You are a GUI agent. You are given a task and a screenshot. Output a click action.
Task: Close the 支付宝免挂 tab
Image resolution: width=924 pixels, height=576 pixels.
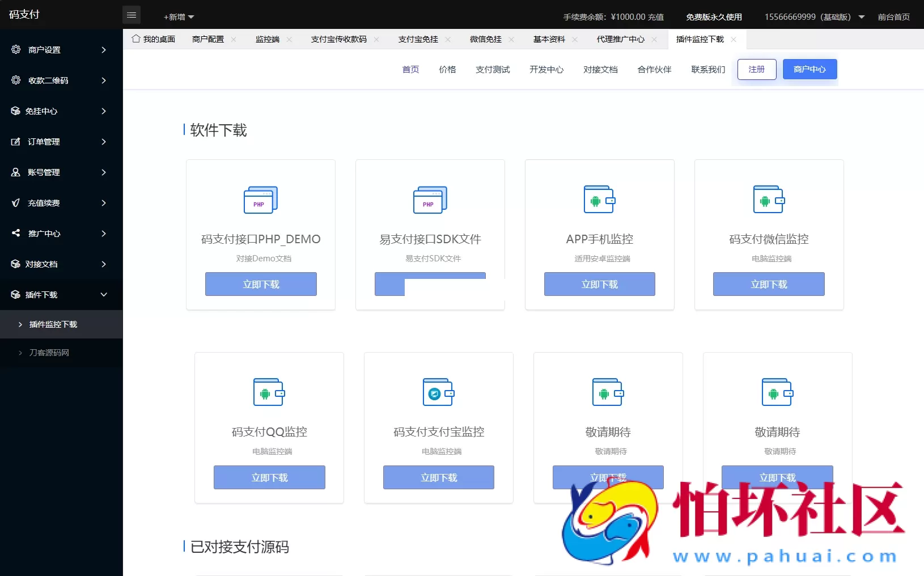(x=448, y=39)
